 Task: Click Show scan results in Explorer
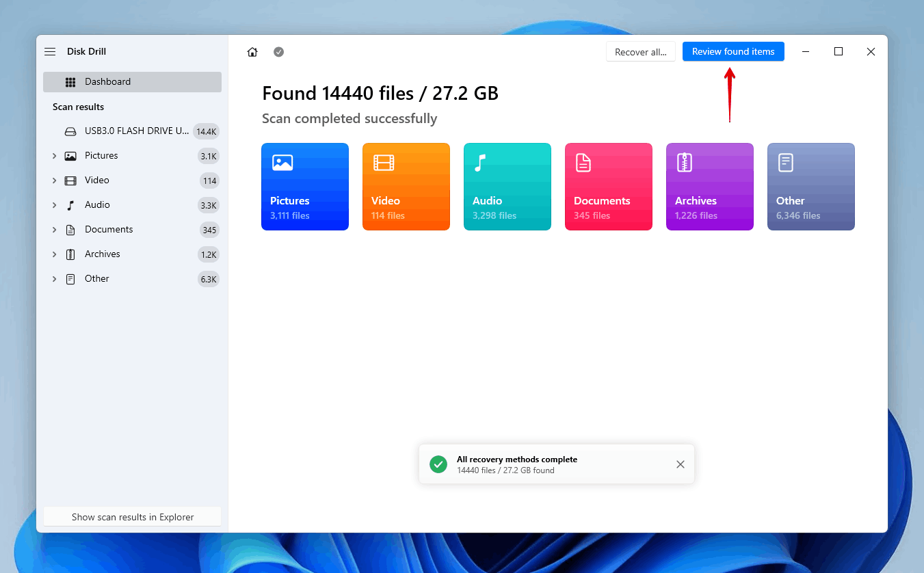(x=133, y=517)
